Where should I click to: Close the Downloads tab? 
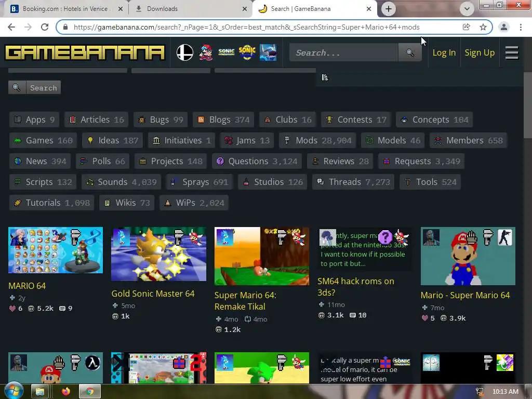(x=245, y=9)
